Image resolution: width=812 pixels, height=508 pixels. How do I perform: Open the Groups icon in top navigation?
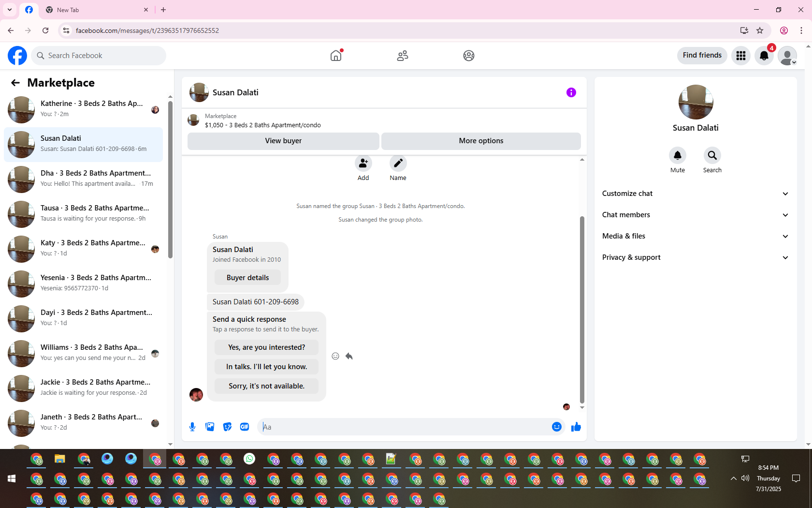click(469, 56)
